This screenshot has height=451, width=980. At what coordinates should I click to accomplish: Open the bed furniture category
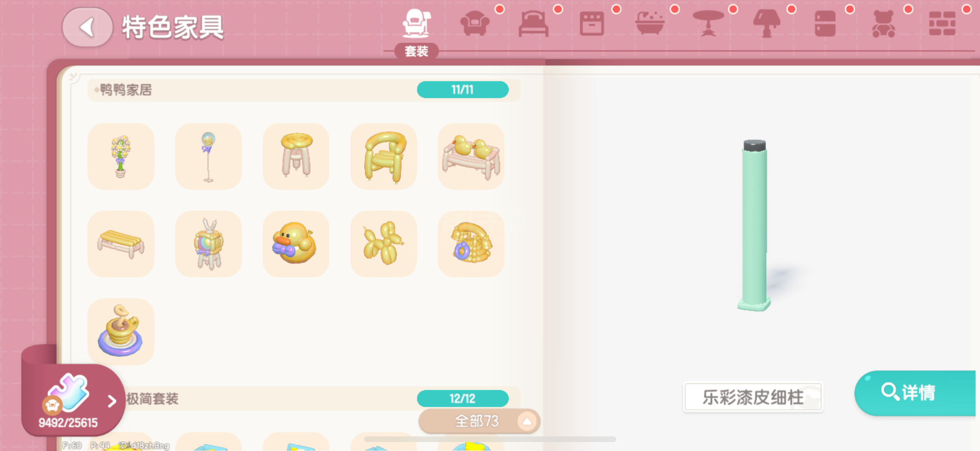(533, 24)
